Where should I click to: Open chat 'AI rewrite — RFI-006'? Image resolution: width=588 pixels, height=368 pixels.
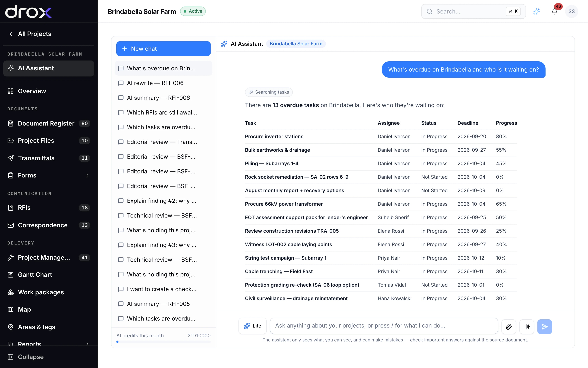tap(163, 83)
